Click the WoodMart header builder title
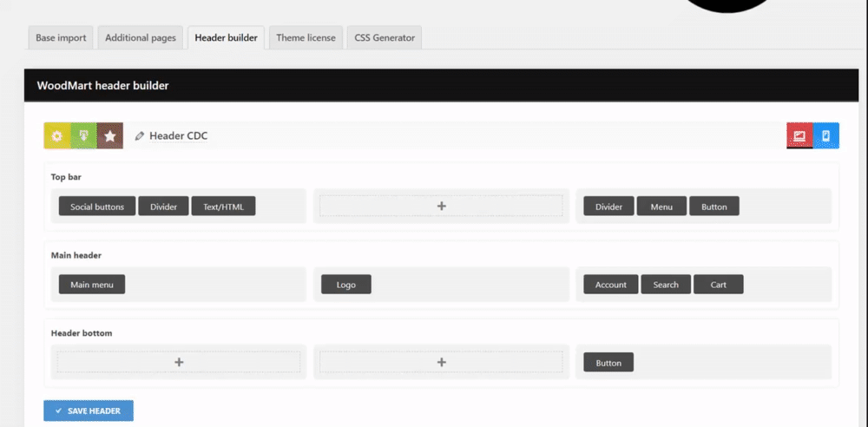868x427 pixels. (x=103, y=85)
